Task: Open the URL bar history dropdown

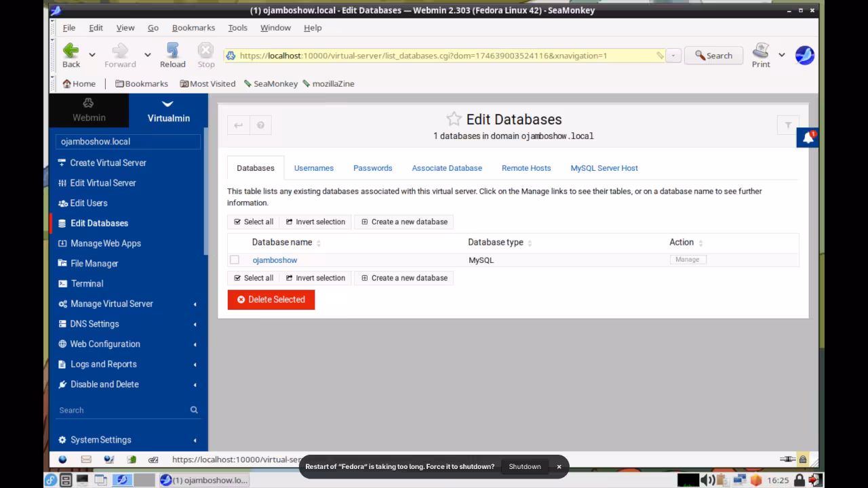Action: 673,56
